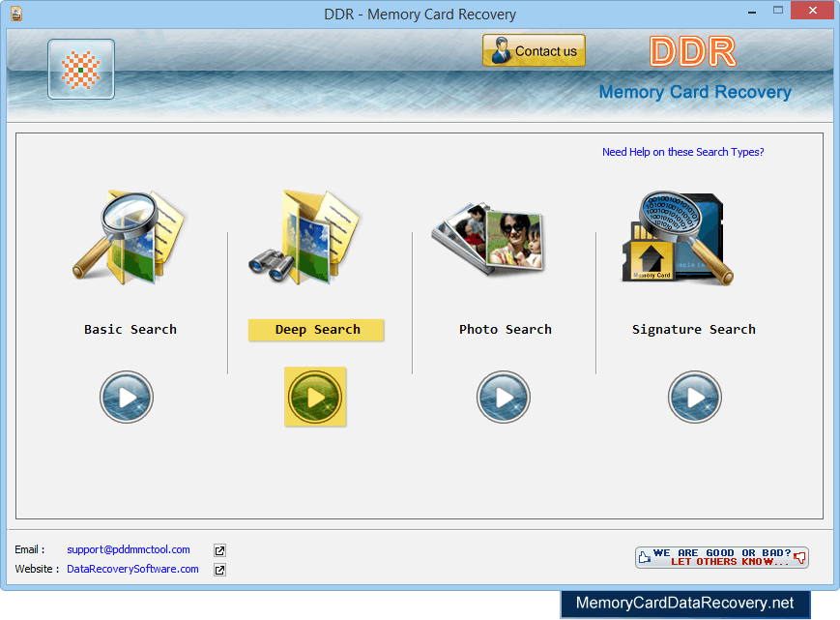Image resolution: width=840 pixels, height=620 pixels.
Task: Start Basic Search with its play button
Action: [x=127, y=398]
